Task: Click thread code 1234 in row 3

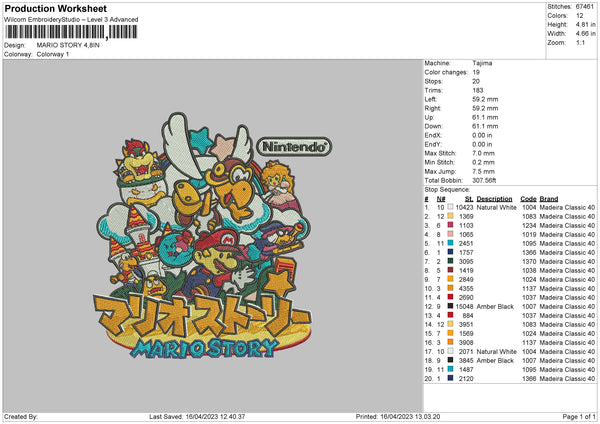Action: pos(529,225)
